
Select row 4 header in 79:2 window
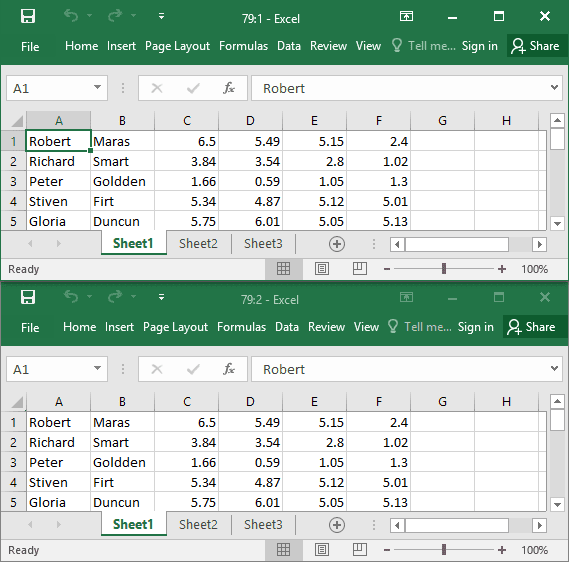pos(13,482)
